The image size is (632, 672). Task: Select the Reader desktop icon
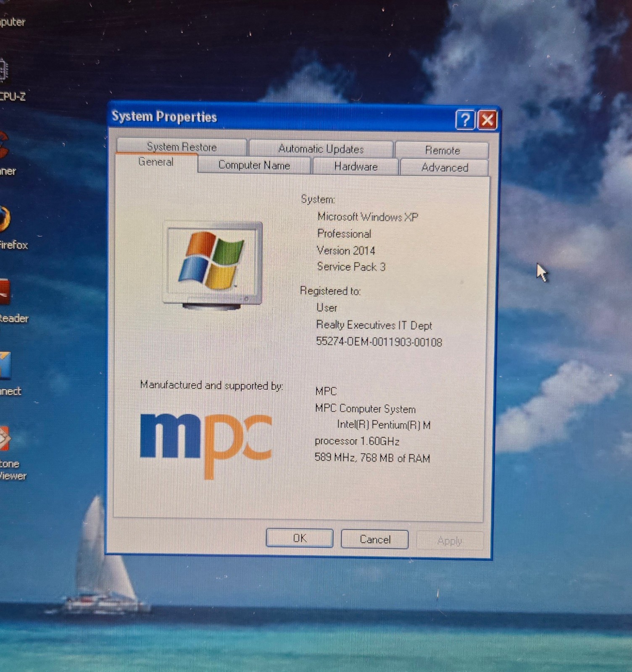pos(12,301)
